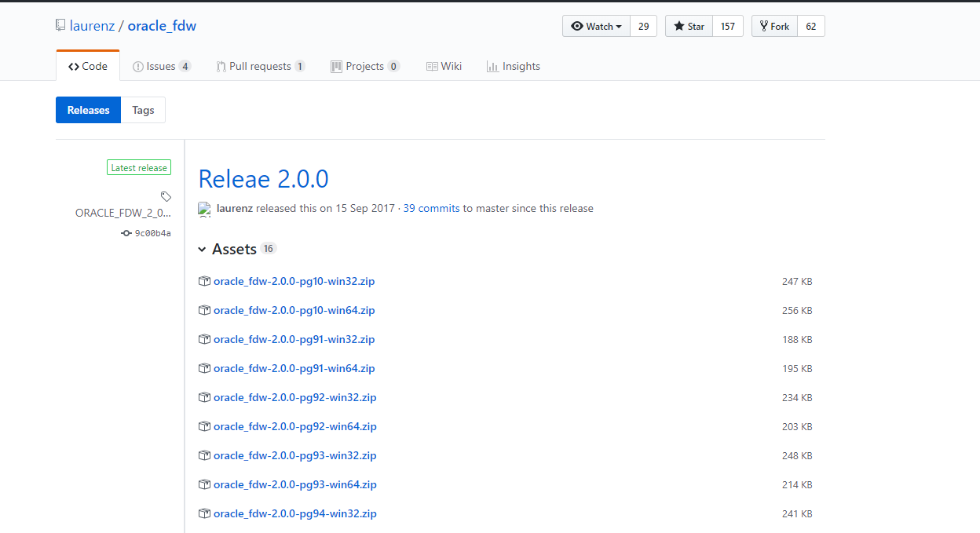Download oracle_fdw-2.0.0-pg94-win32.zip
Image resolution: width=980 pixels, height=533 pixels.
[x=294, y=513]
